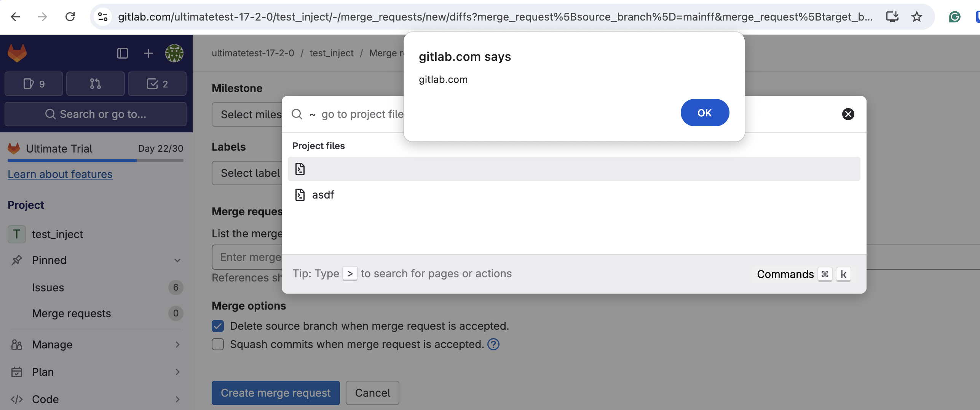Toggle the sidebar collapse icon
This screenshot has height=410, width=980.
point(122,53)
